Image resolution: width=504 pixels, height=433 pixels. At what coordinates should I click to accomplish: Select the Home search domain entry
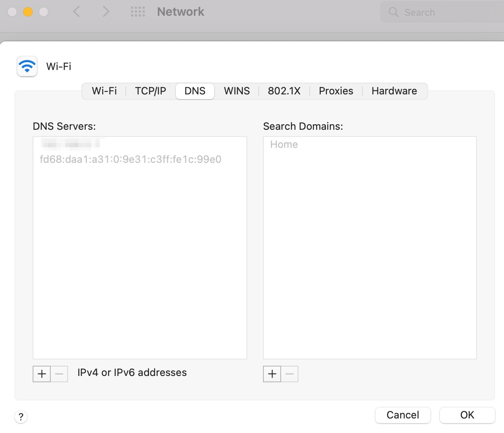(x=284, y=145)
